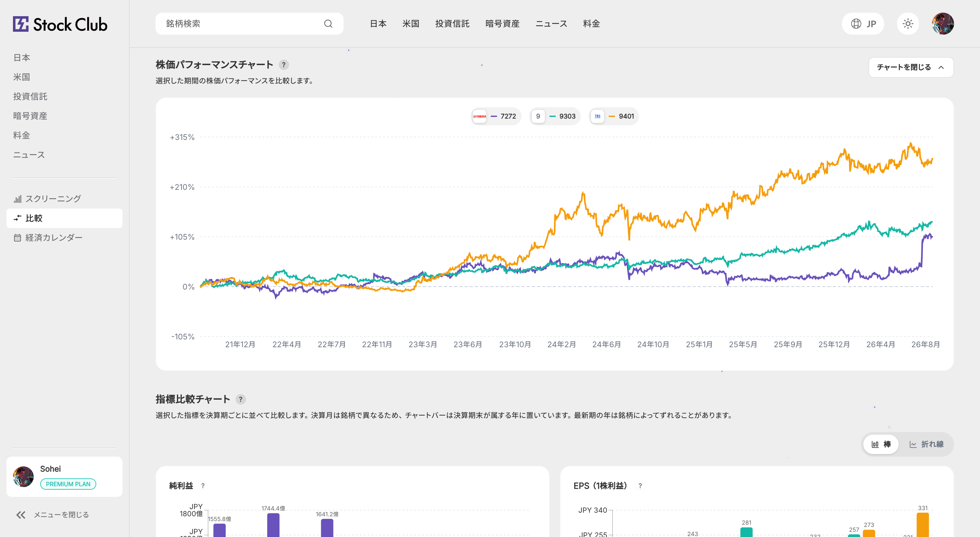Viewport: 980px width, 537px height.
Task: Open 米国 in the top navigation
Action: point(411,24)
